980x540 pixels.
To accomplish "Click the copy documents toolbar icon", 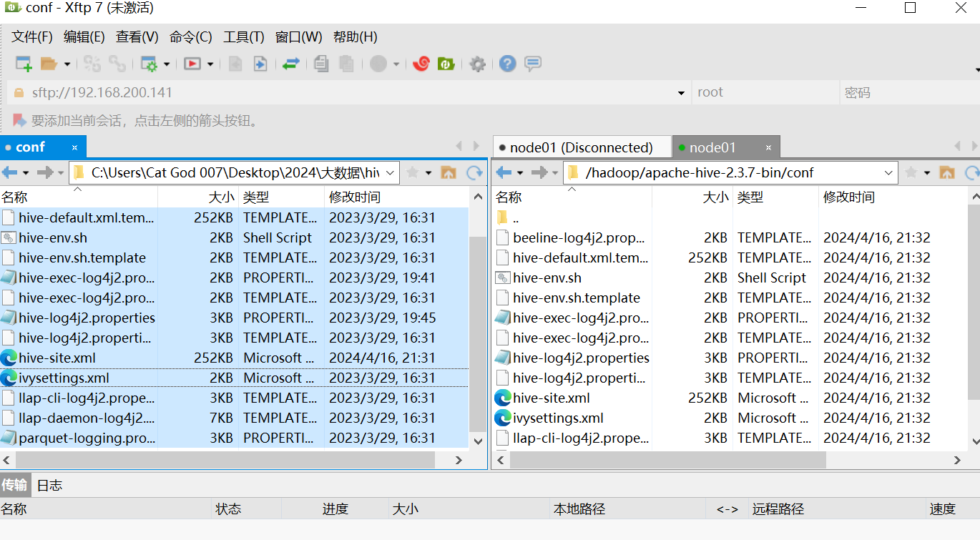I will click(x=321, y=64).
